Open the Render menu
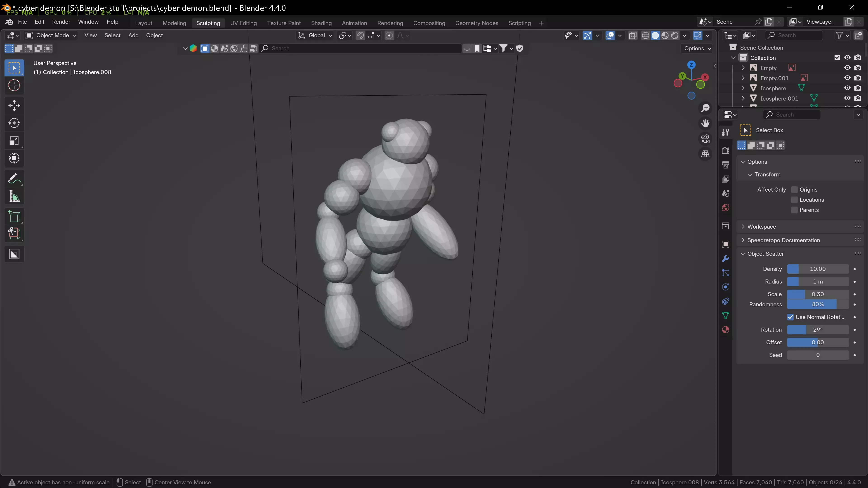The height and width of the screenshot is (488, 868). 61,22
